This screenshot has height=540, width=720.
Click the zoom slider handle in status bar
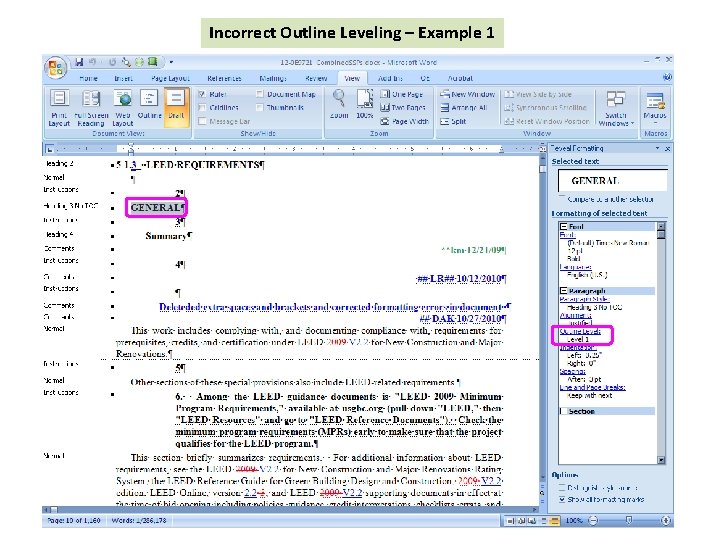point(629,520)
